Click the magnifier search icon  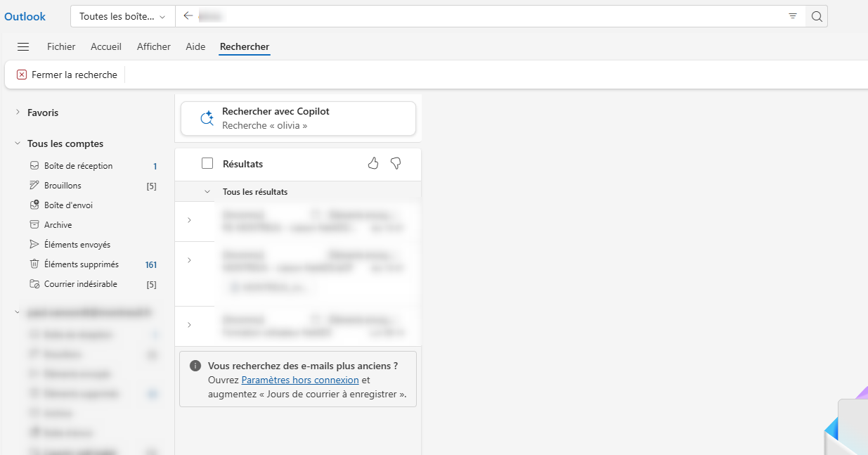point(817,16)
